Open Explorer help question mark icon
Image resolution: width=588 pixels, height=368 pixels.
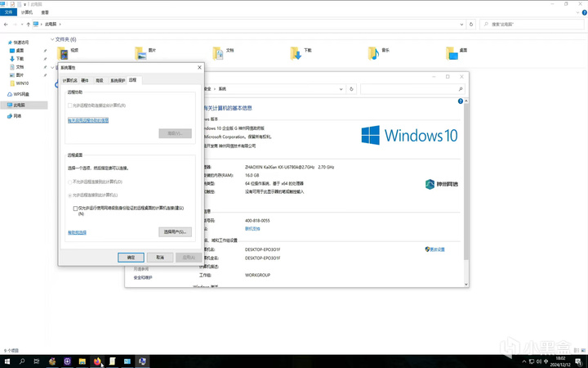point(584,12)
